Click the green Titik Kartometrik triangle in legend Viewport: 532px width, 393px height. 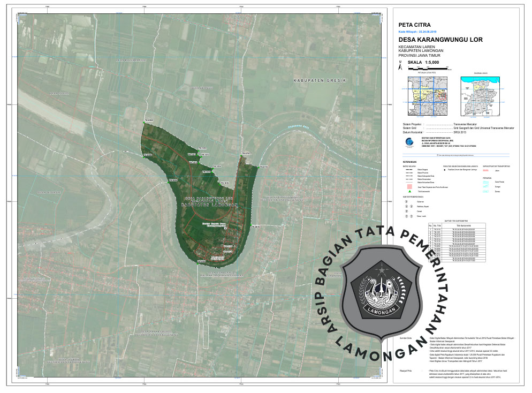409,191
